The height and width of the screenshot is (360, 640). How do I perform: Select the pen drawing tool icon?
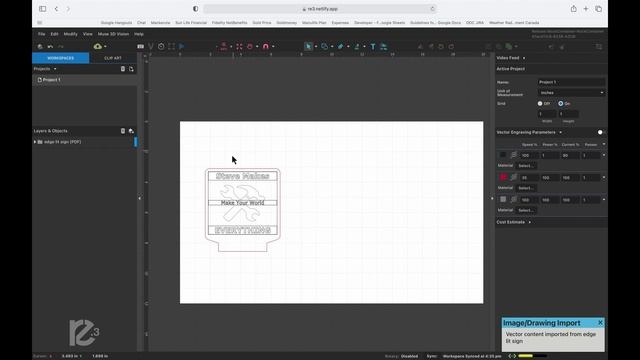point(340,47)
